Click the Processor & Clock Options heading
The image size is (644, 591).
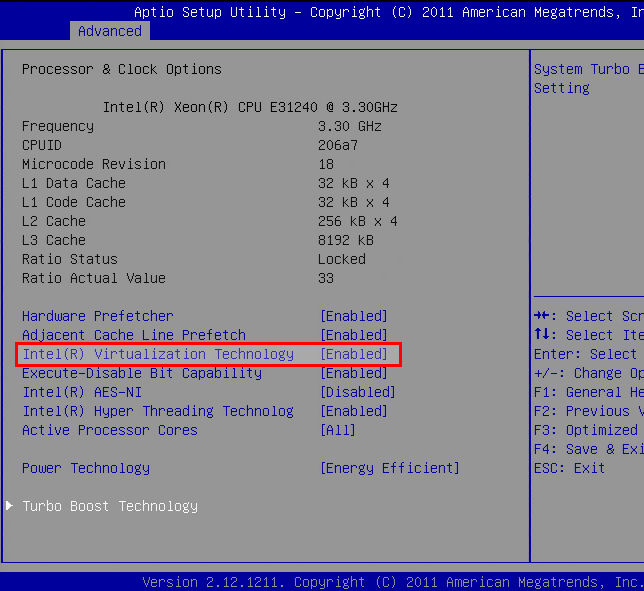(x=122, y=69)
